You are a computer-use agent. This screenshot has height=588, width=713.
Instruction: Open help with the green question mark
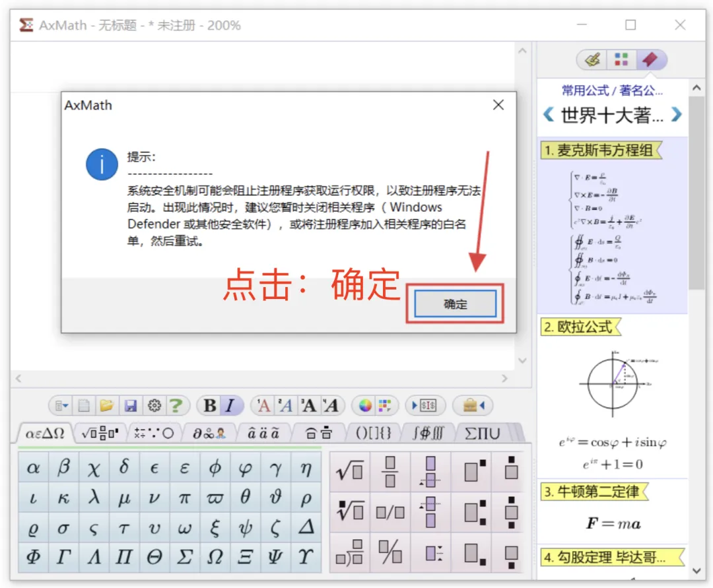[x=176, y=405]
